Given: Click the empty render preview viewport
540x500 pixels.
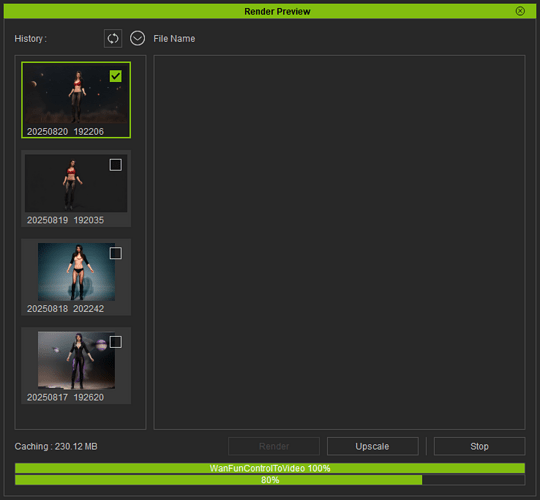Looking at the screenshot, I should click(340, 242).
